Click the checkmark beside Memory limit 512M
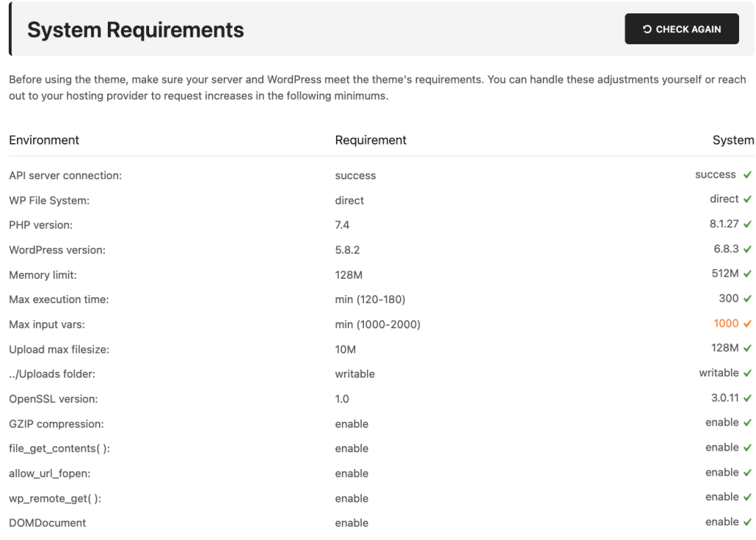756x540 pixels. (x=748, y=274)
